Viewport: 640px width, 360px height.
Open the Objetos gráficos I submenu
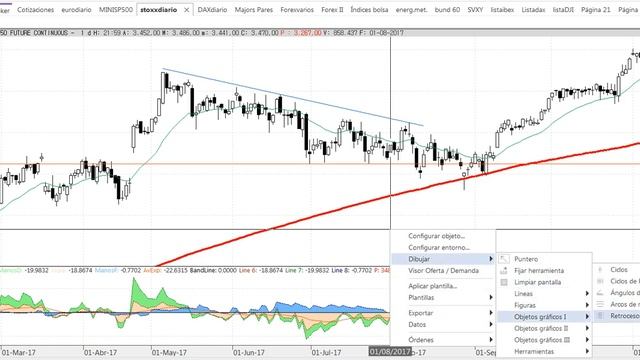click(x=544, y=317)
